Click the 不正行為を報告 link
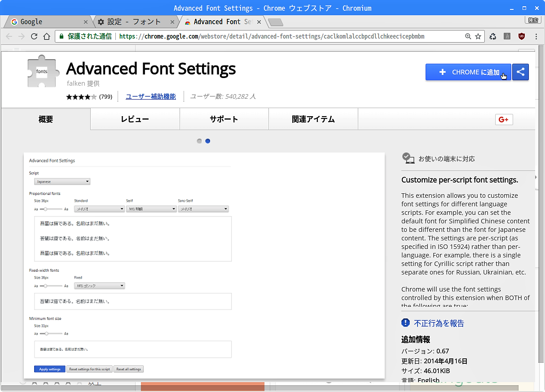This screenshot has height=392, width=545. (x=439, y=323)
